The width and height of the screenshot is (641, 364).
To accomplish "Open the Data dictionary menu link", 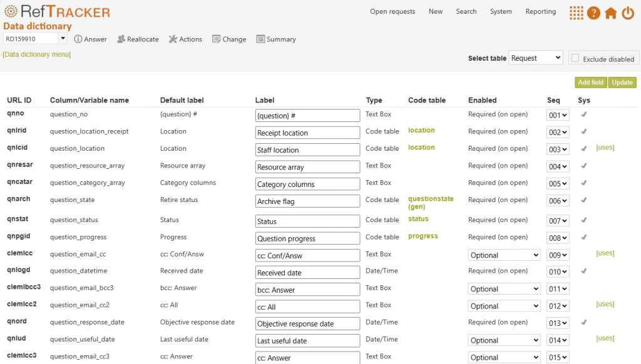I will tap(37, 54).
